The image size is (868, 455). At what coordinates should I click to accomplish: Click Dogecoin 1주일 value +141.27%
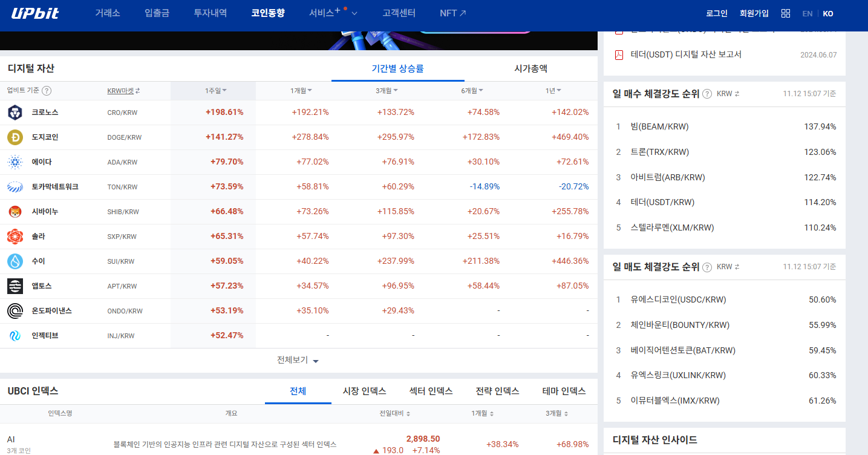(x=224, y=137)
